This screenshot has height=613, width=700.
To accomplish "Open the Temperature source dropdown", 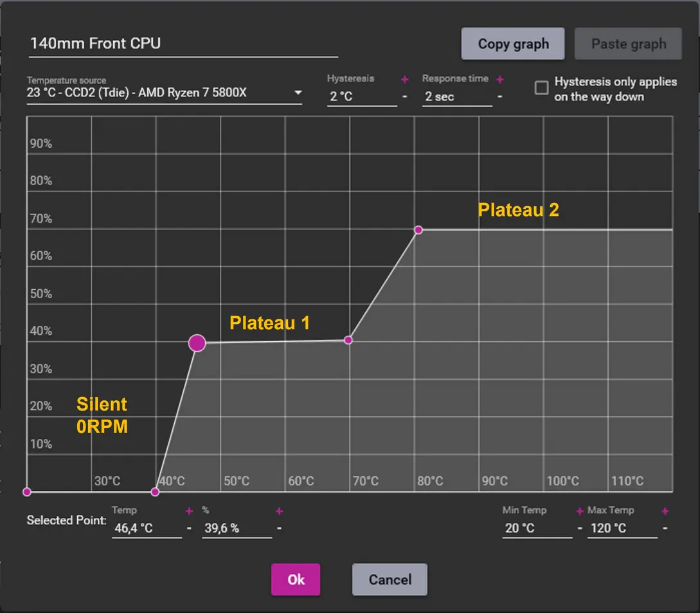I will [x=298, y=93].
